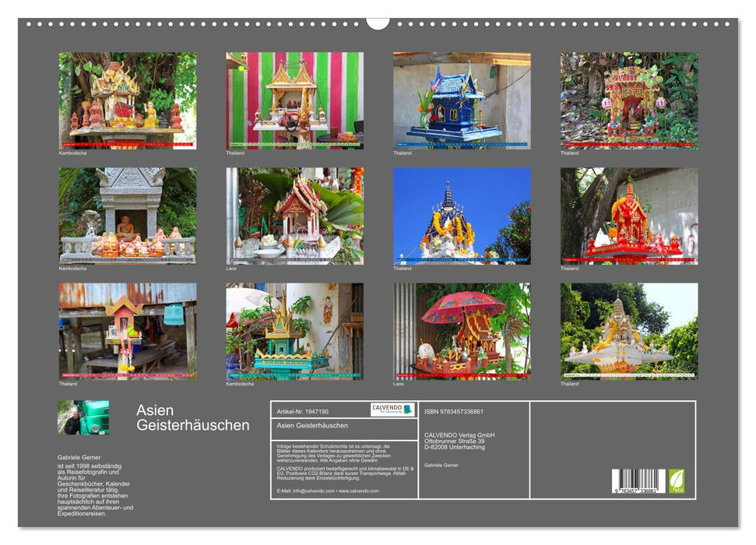Screen dimensions: 756x545
Task: Click the www.calvendo.com website link
Action: click(x=359, y=491)
